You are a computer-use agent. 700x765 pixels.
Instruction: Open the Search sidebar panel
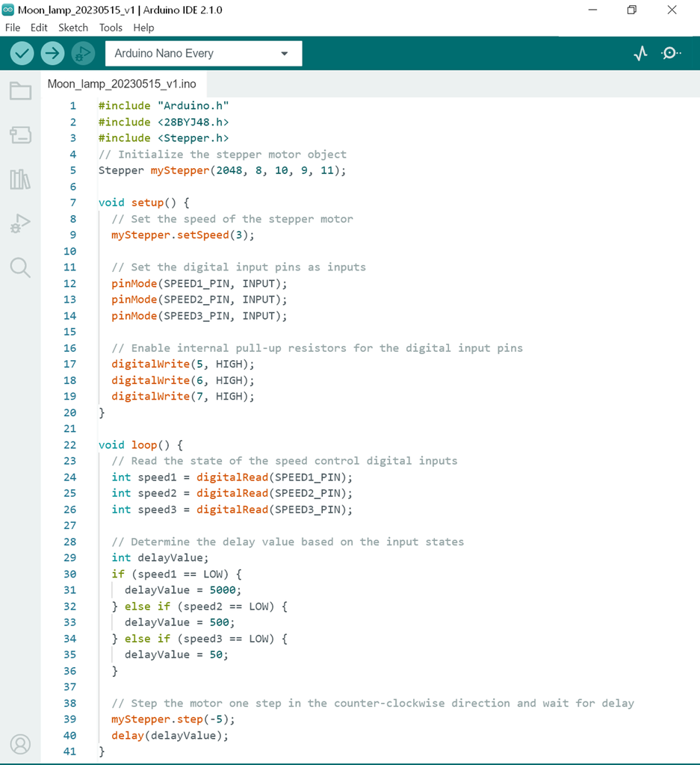pyautogui.click(x=20, y=268)
